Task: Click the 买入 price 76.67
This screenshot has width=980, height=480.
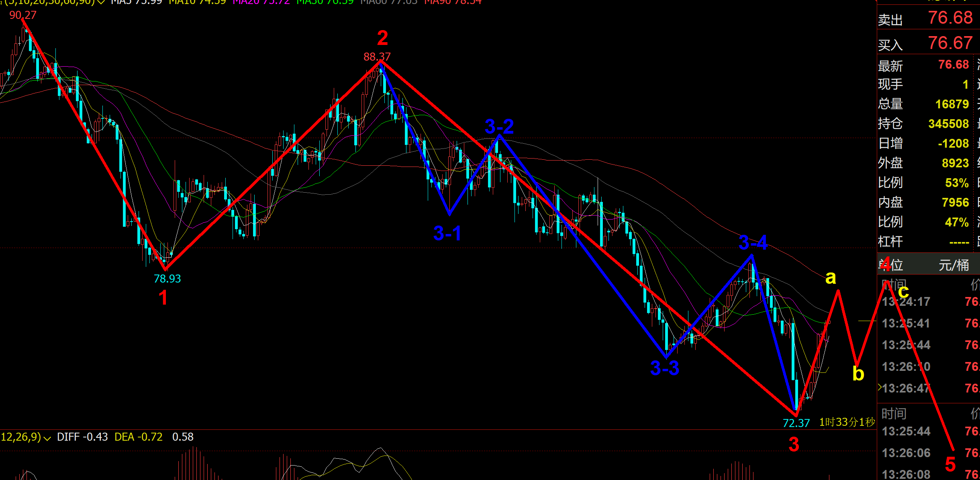Action: [x=950, y=43]
